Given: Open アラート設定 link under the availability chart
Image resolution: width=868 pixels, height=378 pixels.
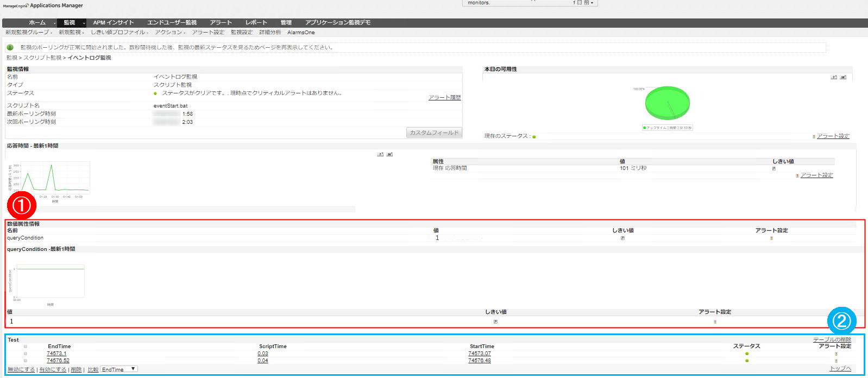Looking at the screenshot, I should point(833,136).
